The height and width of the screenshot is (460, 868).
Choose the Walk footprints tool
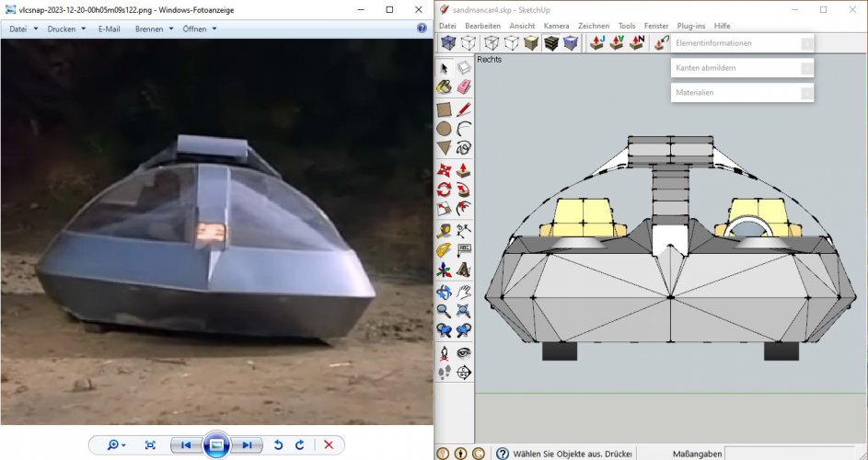click(x=444, y=373)
